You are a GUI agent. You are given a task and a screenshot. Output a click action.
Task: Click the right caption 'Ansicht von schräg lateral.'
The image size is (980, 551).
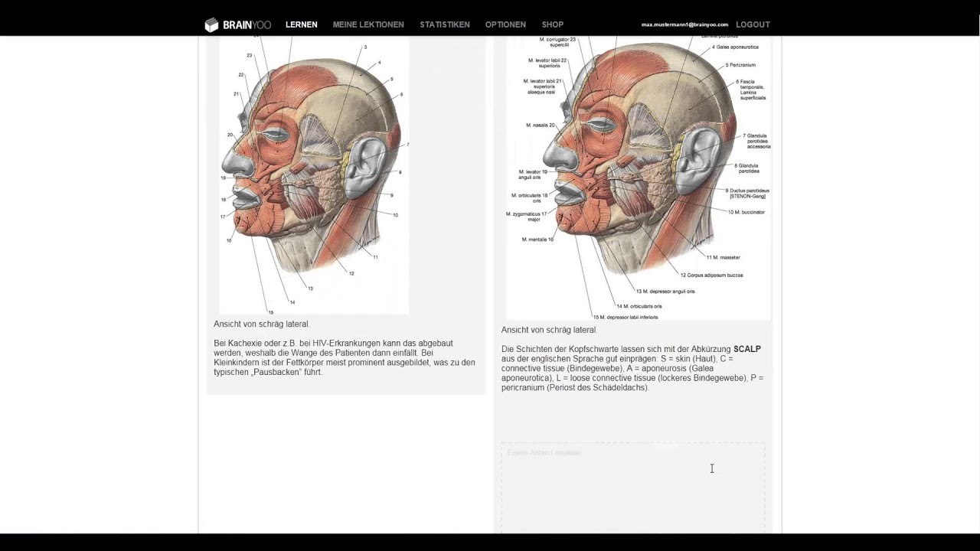click(x=549, y=330)
